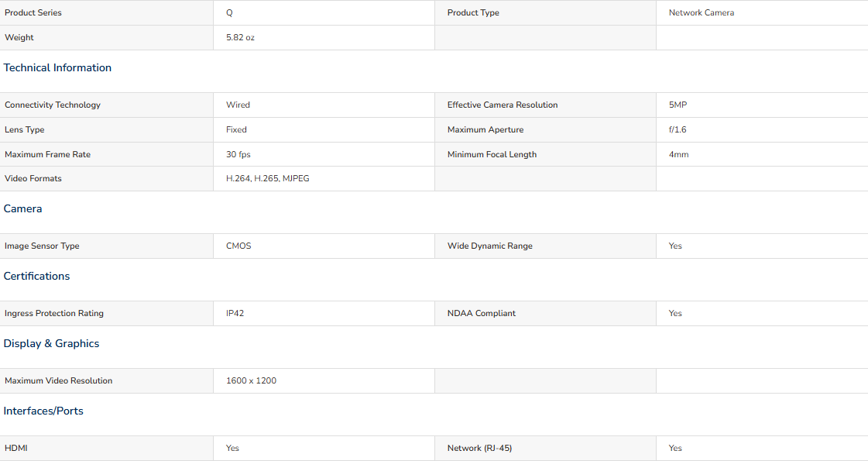The image size is (868, 461).
Task: Click the Network (RJ-45) label
Action: pyautogui.click(x=479, y=449)
